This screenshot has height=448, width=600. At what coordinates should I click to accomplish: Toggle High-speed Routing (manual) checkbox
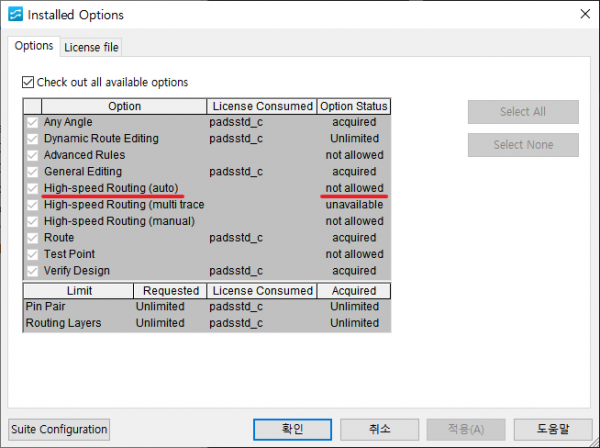pyautogui.click(x=33, y=221)
